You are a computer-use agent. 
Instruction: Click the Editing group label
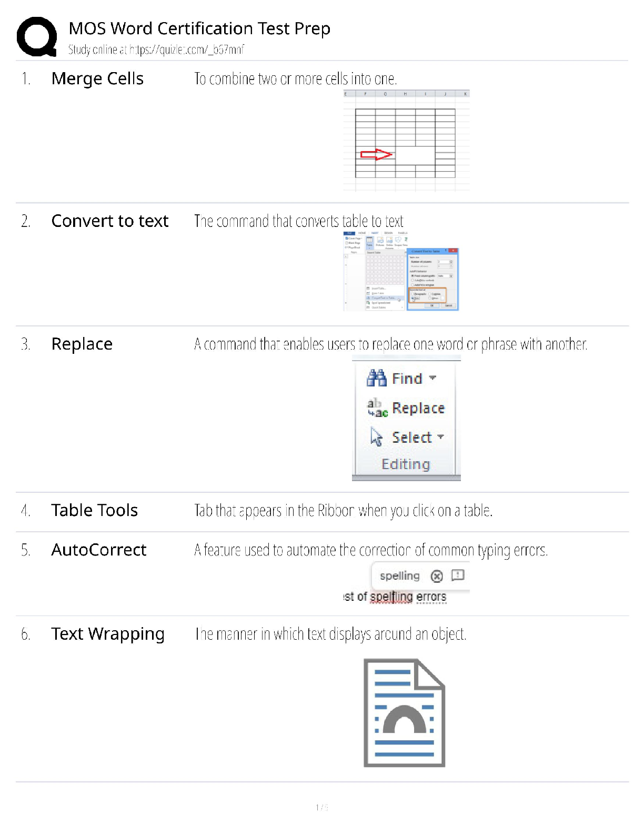coord(406,464)
